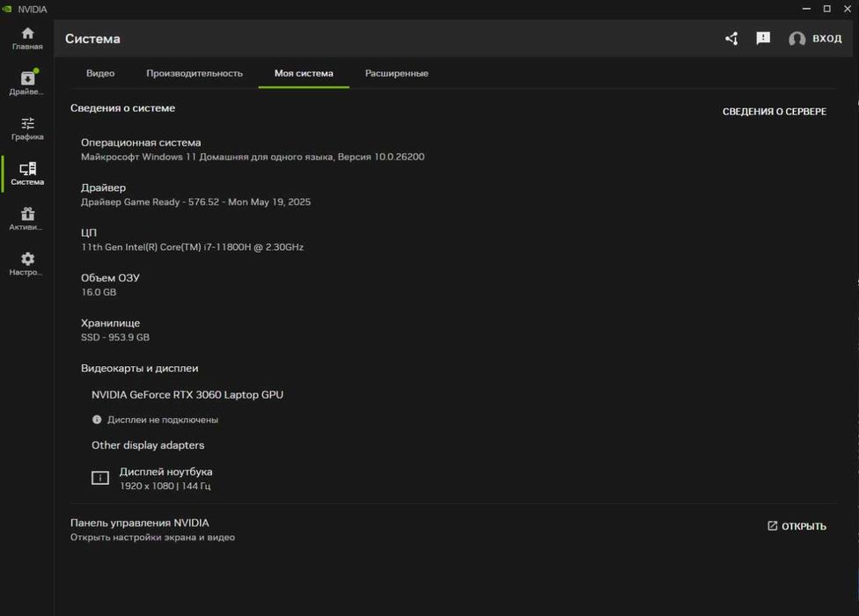Click the laptop display monitor icon

(100, 478)
